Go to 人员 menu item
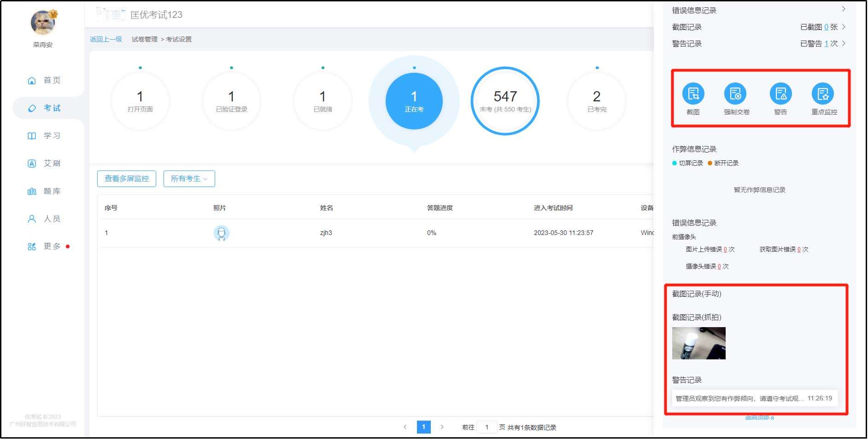 click(x=44, y=219)
